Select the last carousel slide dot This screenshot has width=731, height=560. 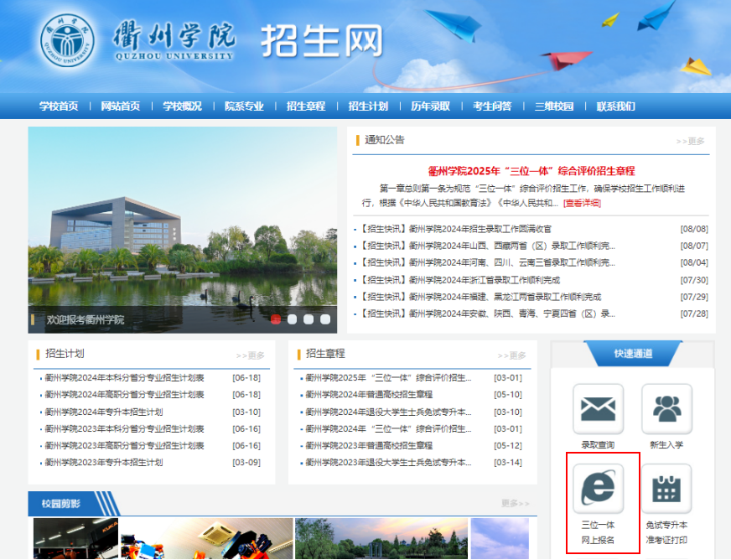tap(325, 319)
